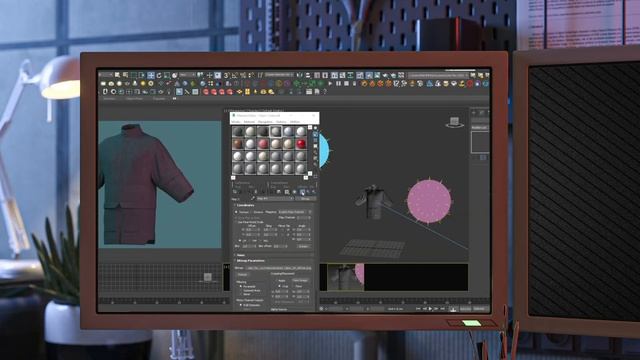Expand the Noise rollout
This screenshot has width=640, height=360.
[241, 255]
